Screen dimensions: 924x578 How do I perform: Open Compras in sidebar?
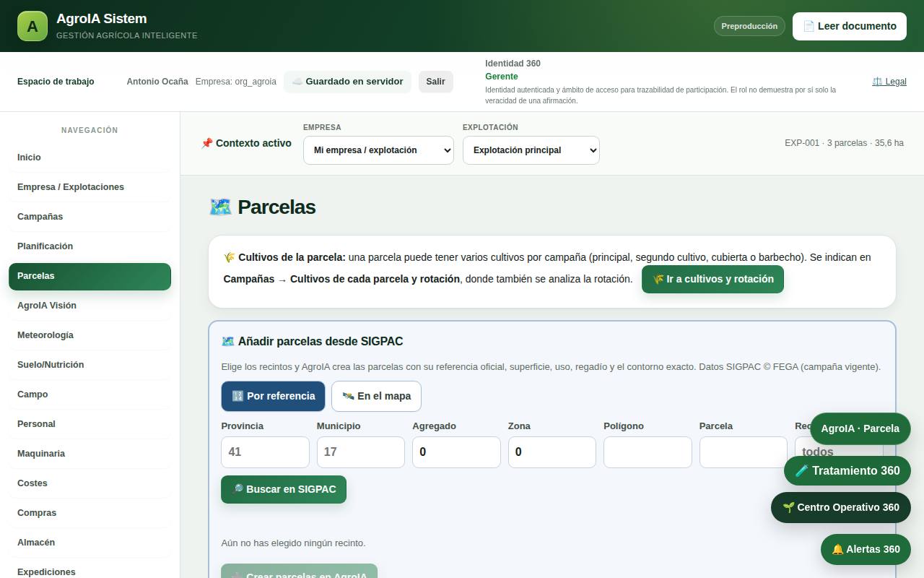point(90,513)
